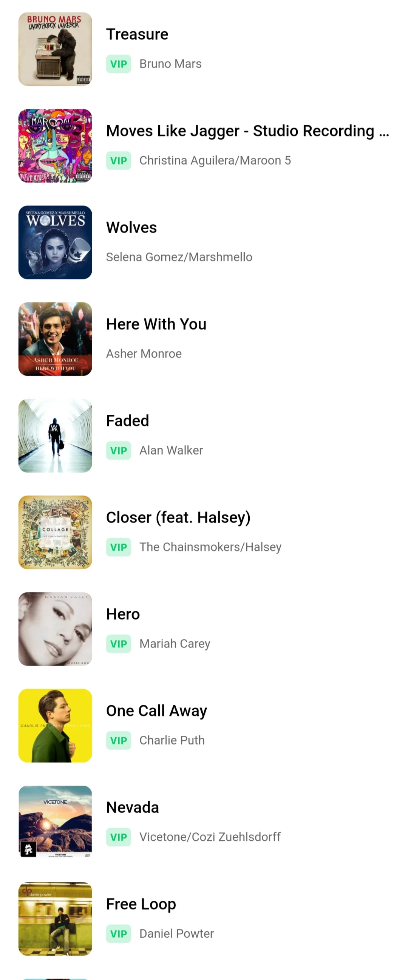Tap the VIP badge under Moves Like Jagger
The height and width of the screenshot is (980, 408).
[x=118, y=160]
